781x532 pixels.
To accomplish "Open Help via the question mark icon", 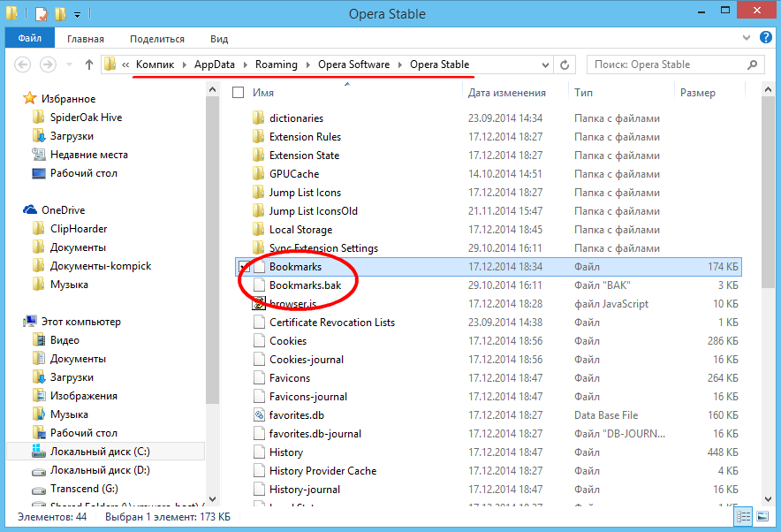I will (x=766, y=37).
